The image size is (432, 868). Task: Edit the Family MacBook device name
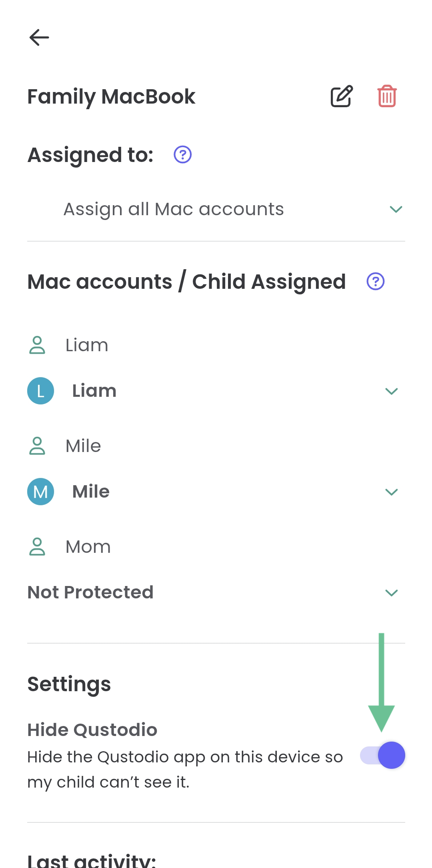[x=342, y=96]
